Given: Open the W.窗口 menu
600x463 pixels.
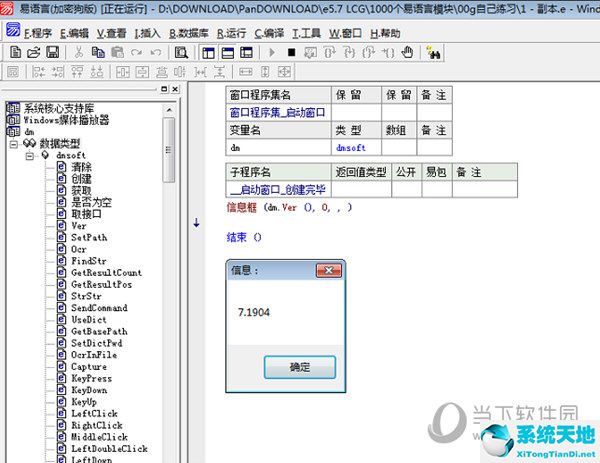Looking at the screenshot, I should (345, 34).
